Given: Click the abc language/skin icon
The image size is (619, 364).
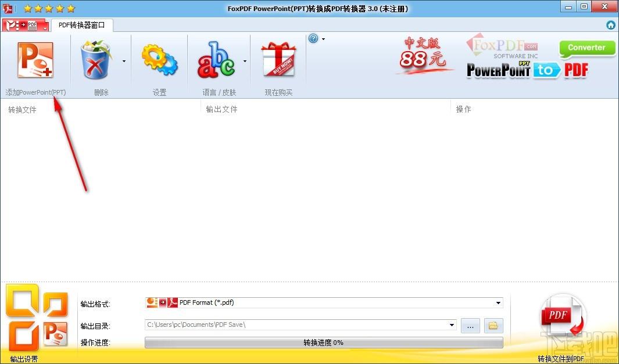Looking at the screenshot, I should click(216, 60).
